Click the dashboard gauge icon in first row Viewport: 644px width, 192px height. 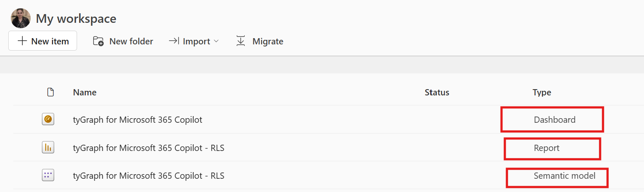click(x=48, y=119)
